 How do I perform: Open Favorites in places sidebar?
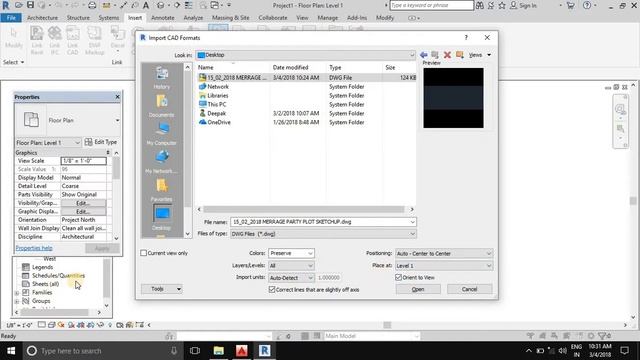click(162, 190)
